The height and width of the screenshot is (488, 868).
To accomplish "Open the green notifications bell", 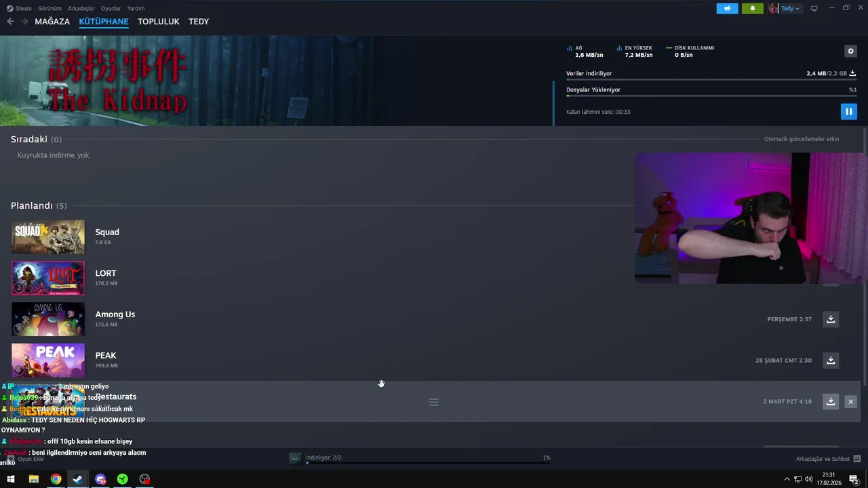I will (752, 8).
